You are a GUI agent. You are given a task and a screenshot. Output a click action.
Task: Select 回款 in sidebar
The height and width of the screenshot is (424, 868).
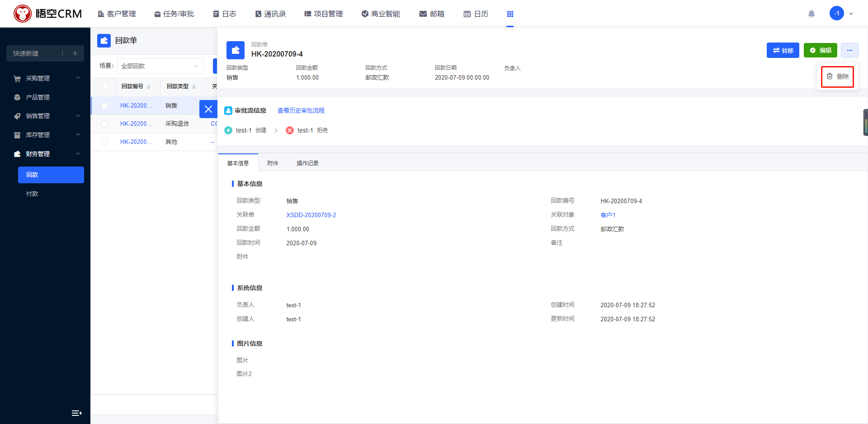click(x=51, y=175)
